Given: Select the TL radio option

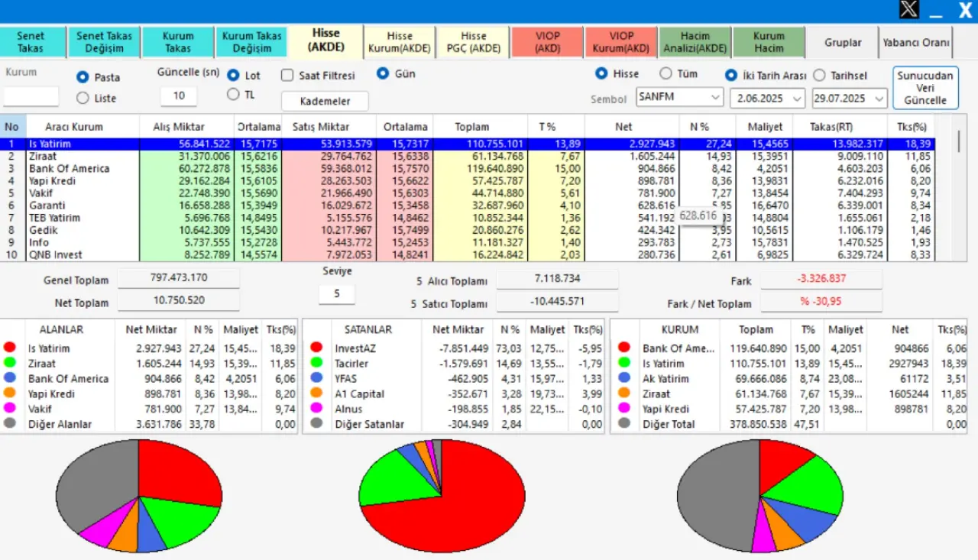Looking at the screenshot, I should [x=233, y=95].
